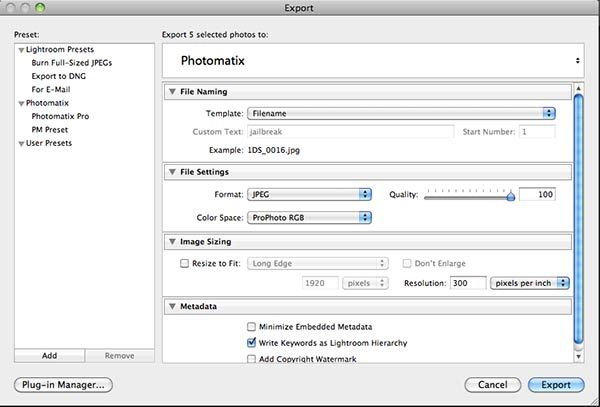Screen dimensions: 600x407
Task: Click the Quality slider handle
Action: 511,196
